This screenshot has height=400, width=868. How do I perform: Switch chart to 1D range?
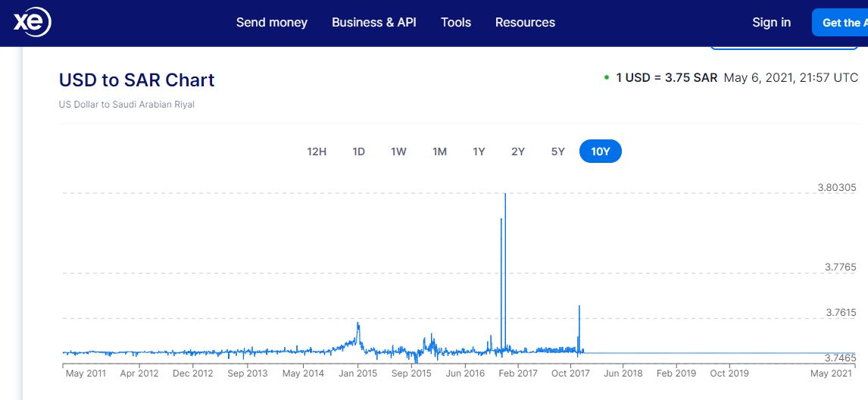359,152
